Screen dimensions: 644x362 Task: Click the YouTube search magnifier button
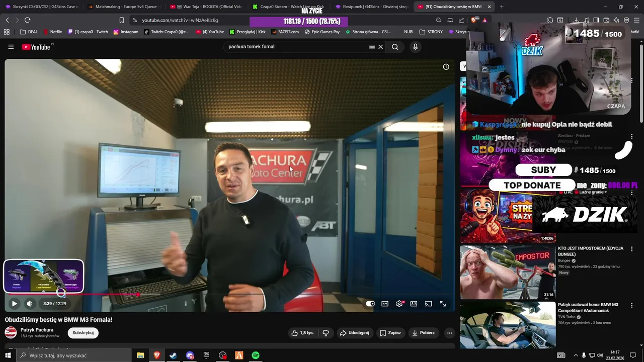(x=395, y=47)
